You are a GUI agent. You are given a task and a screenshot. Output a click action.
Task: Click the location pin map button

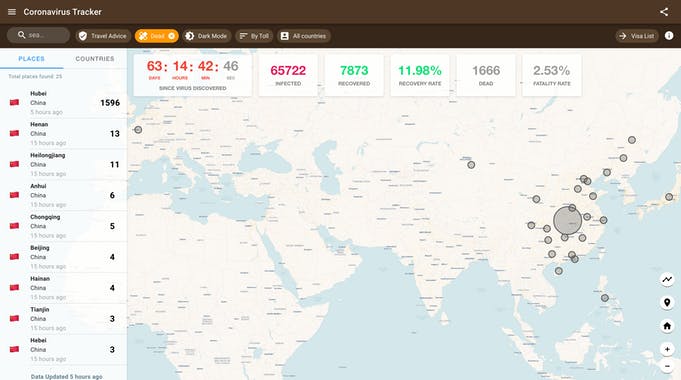coord(667,303)
